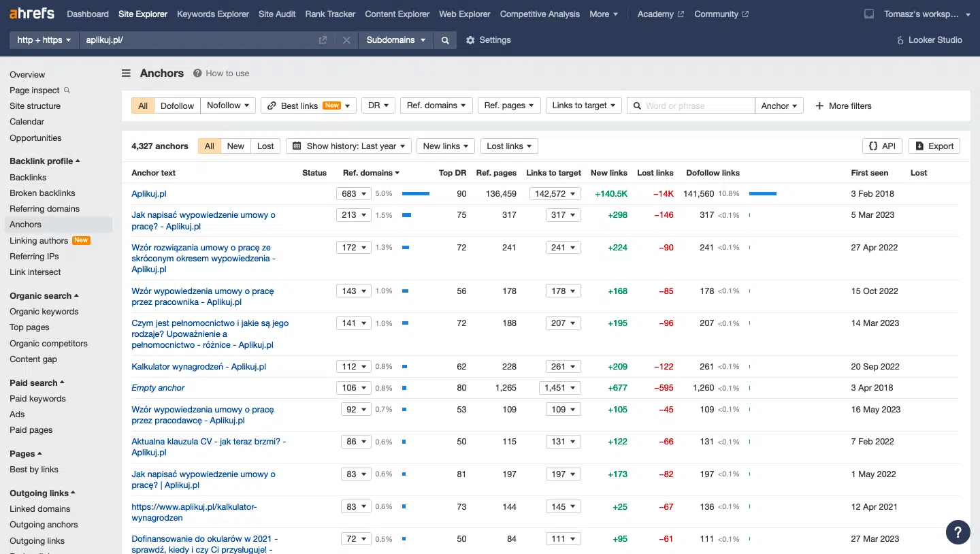
Task: Open Community external link
Action: pos(721,14)
